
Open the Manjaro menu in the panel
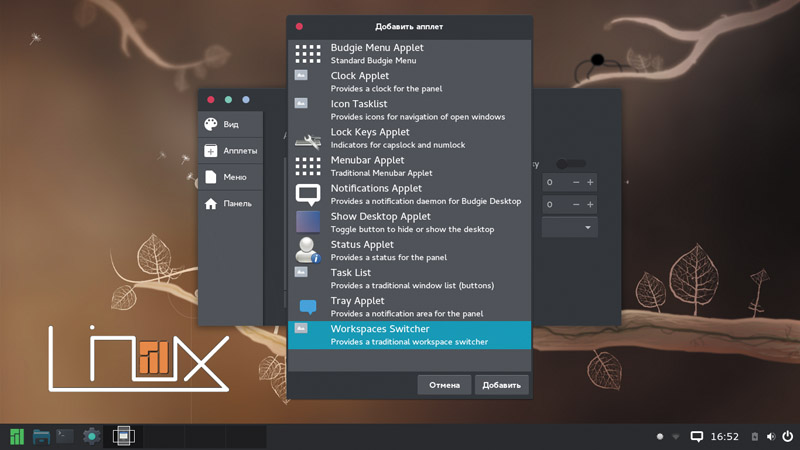click(17, 437)
